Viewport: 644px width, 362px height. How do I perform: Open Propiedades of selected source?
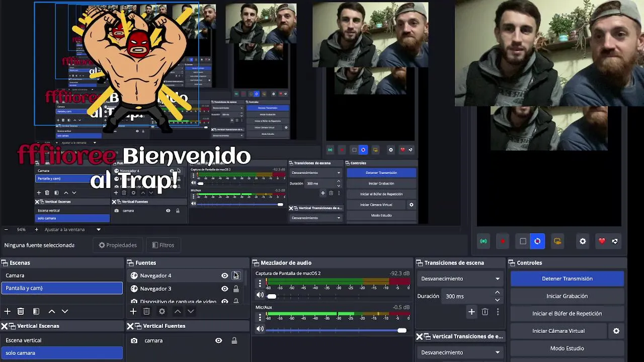[x=118, y=245]
